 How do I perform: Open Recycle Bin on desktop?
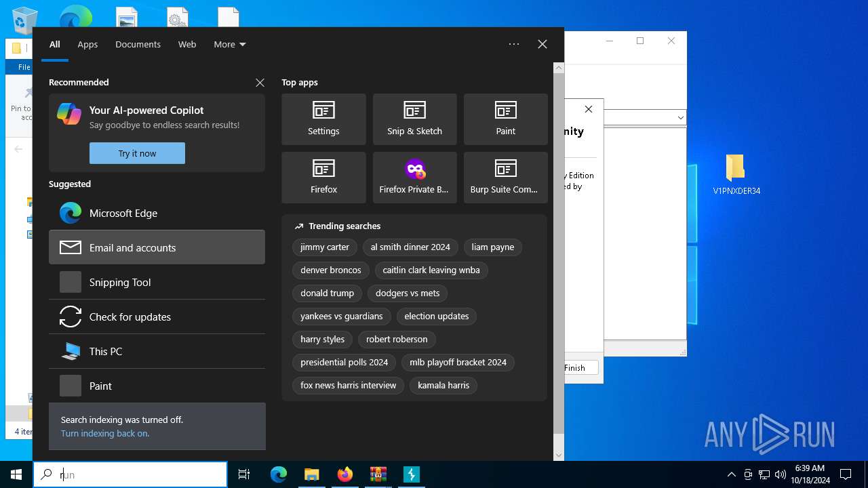25,20
